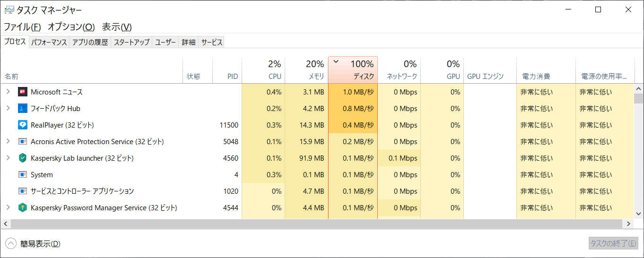This screenshot has height=258, width=644.
Task: Click the horizontal scrollbar left arrow
Action: click(6, 224)
